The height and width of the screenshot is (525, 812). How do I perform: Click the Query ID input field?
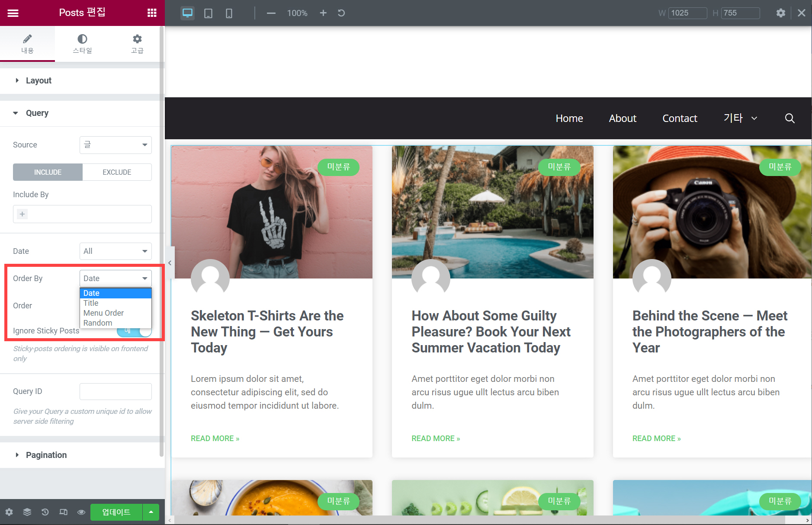[116, 391]
